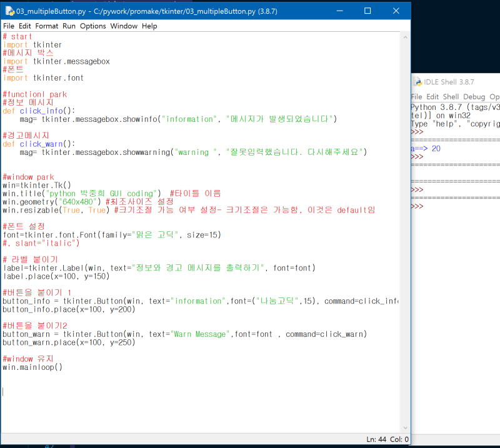Click the IDLE Shell icon in the Shell title bar
This screenshot has width=500, height=448.
[x=417, y=82]
